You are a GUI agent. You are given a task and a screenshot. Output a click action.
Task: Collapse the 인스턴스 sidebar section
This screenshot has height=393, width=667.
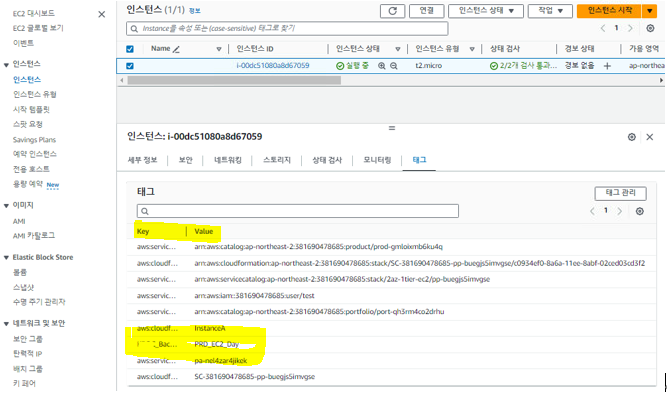tap(6, 65)
